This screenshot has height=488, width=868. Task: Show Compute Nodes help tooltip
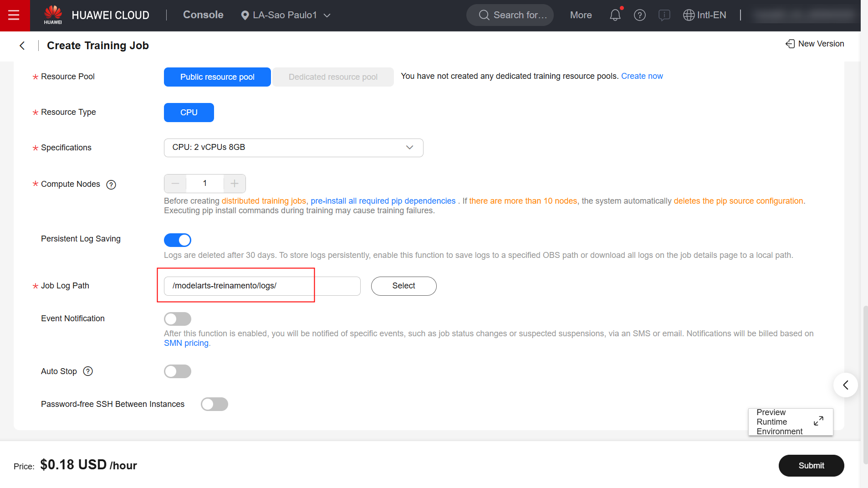pyautogui.click(x=111, y=185)
